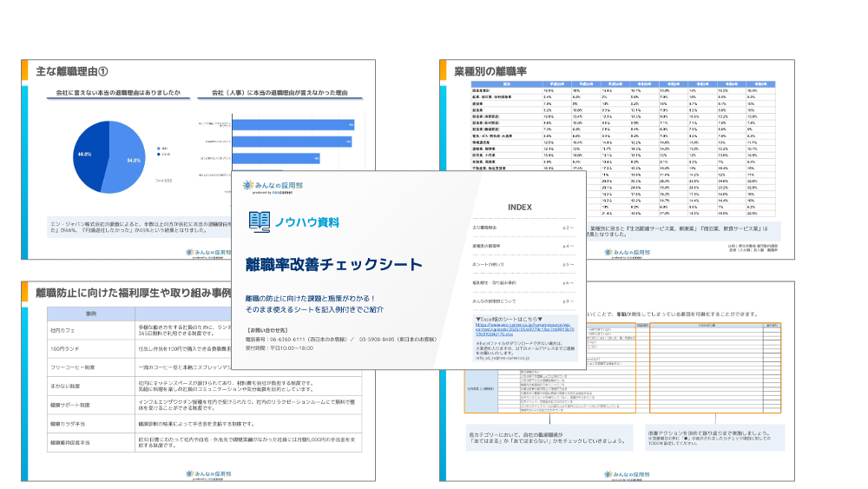Viewport: 868px width, 489px height.
Task: Click the 各カテゴリーにおいて callout box text
Action: (x=549, y=438)
